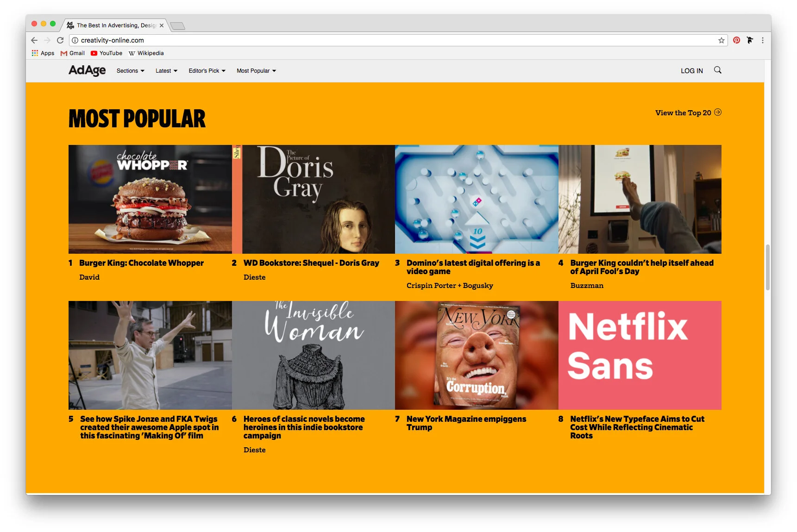The image size is (797, 532).
Task: Open the Doris Gray book cover thumbnail
Action: 314,199
